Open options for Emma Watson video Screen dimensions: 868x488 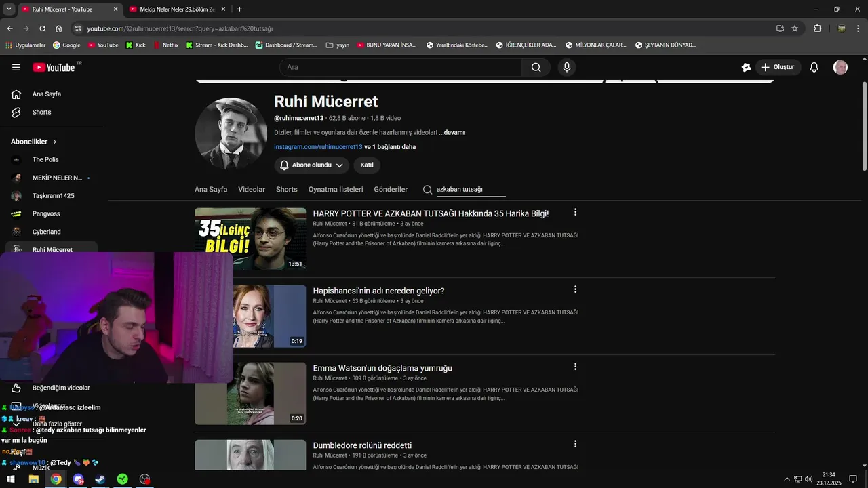coord(575,367)
